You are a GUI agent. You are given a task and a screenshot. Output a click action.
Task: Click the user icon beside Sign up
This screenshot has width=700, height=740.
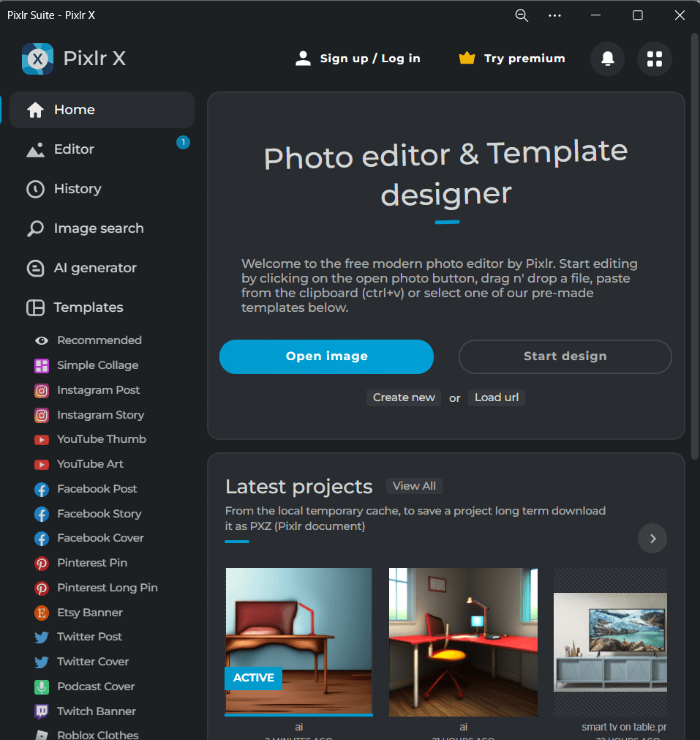(303, 59)
